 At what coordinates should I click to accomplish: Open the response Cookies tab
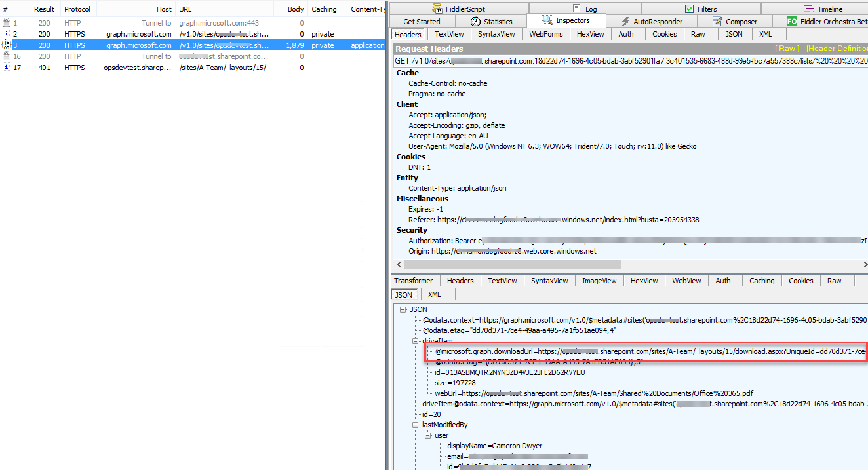pos(800,281)
